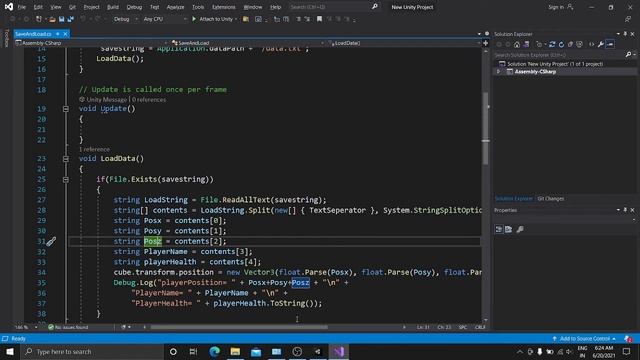
Task: Click the Save icon in the toolbar
Action: (62, 19)
